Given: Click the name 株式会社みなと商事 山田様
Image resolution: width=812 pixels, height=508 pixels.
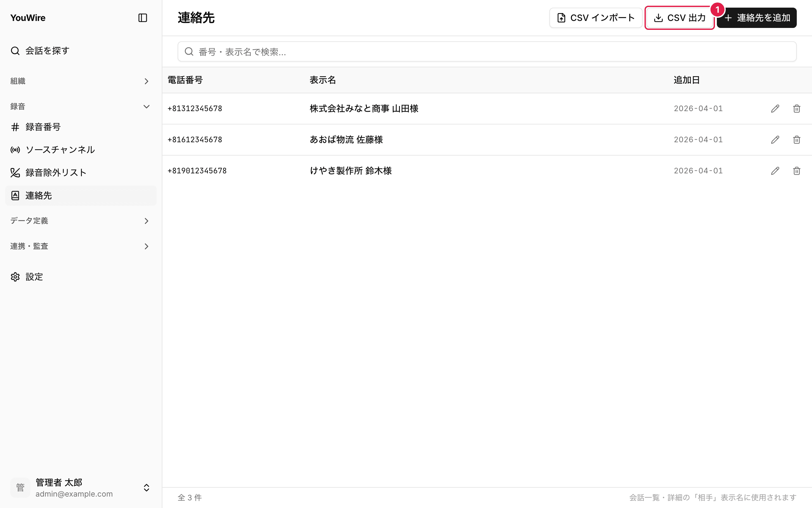Looking at the screenshot, I should click(x=364, y=109).
